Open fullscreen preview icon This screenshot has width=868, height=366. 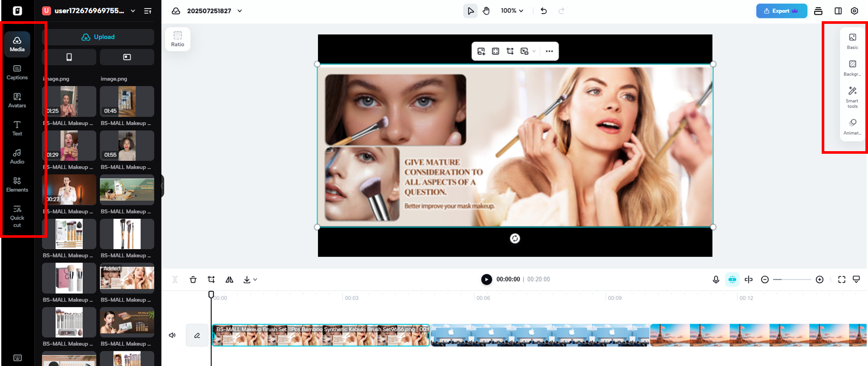point(842,279)
